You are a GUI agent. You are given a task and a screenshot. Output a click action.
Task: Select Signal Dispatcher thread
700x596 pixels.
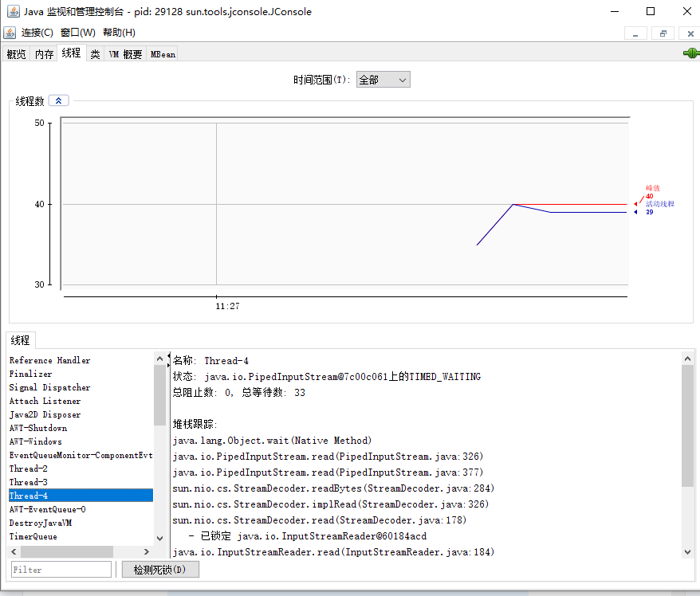coord(81,387)
